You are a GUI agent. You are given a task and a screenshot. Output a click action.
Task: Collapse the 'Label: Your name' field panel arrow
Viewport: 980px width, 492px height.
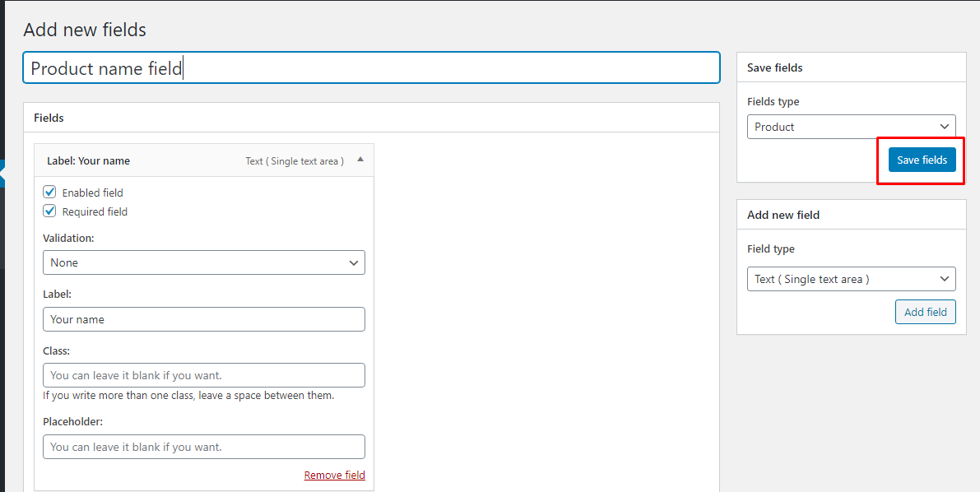[x=360, y=160]
